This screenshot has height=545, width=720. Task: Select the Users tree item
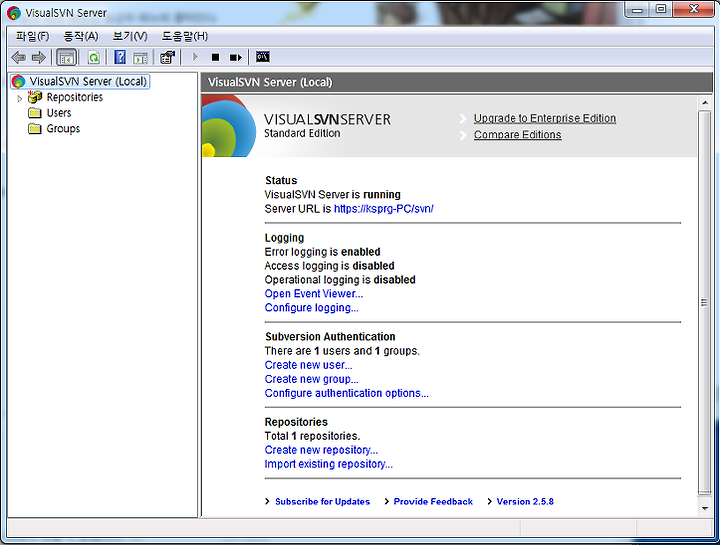pyautogui.click(x=59, y=113)
